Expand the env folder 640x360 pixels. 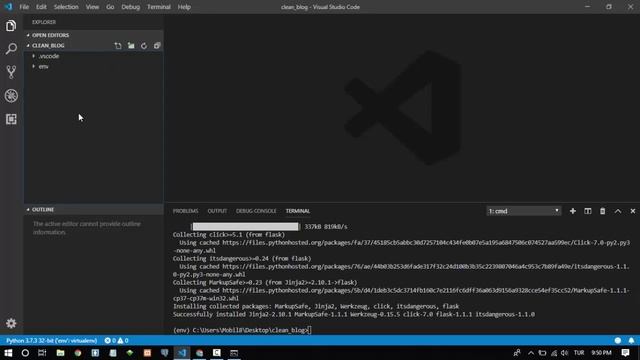pyautogui.click(x=43, y=67)
